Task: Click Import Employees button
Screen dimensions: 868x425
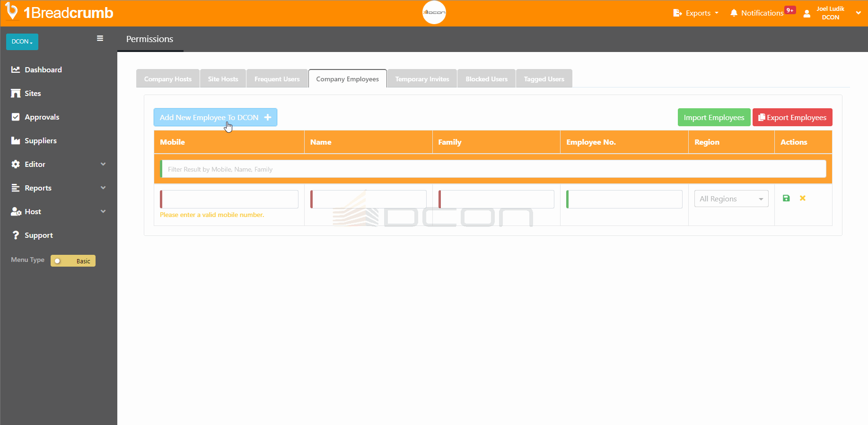Action: point(713,117)
